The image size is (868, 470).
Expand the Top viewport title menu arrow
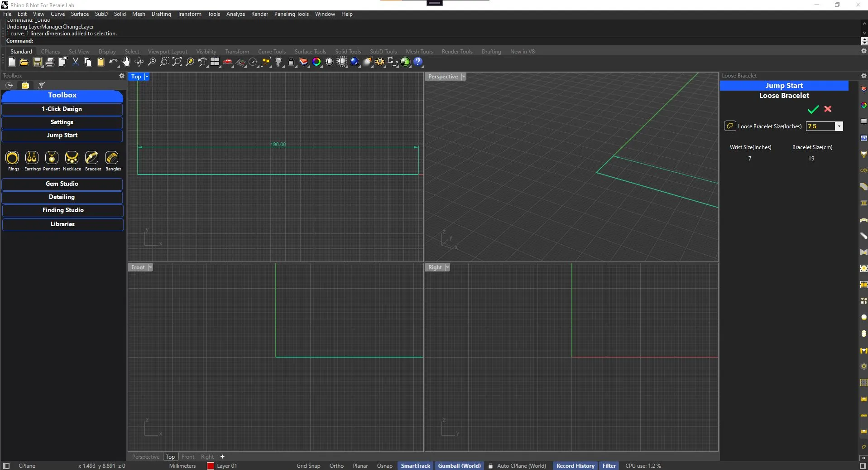pyautogui.click(x=147, y=77)
